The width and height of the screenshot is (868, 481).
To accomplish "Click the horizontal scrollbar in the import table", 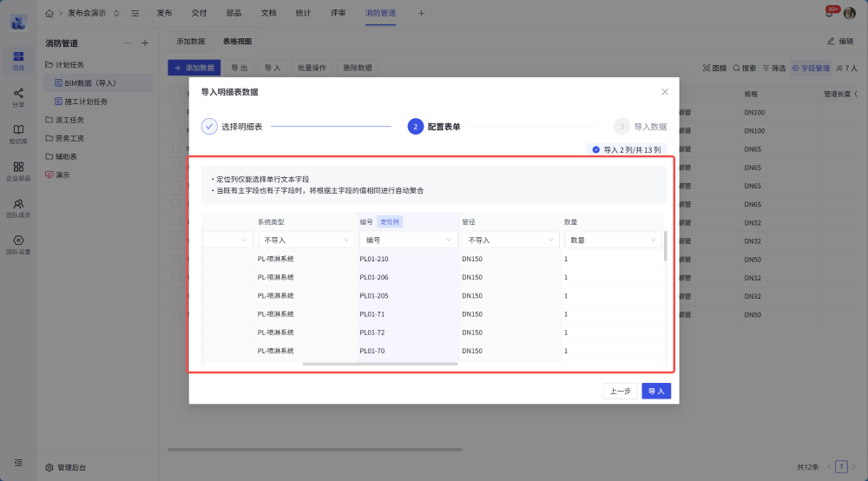I will point(380,364).
